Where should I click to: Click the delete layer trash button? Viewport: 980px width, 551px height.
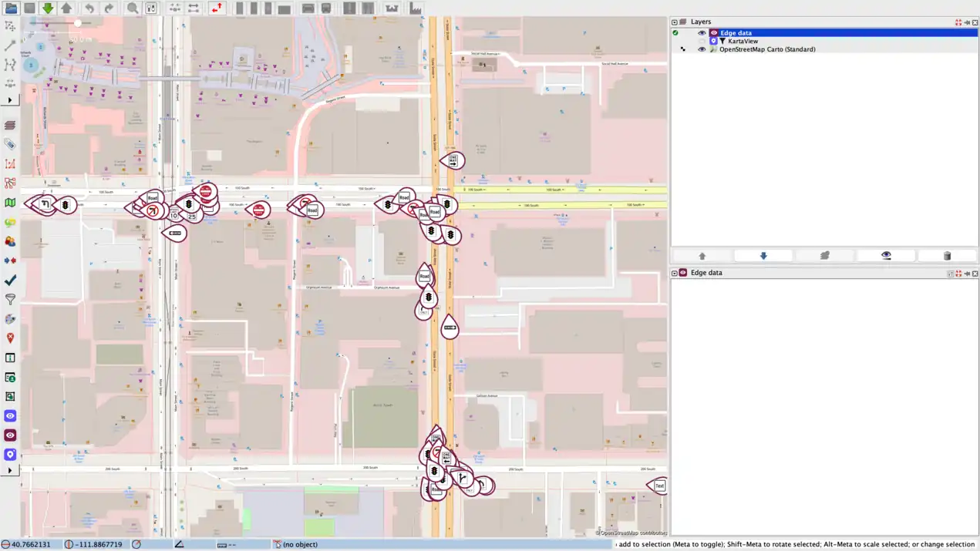click(x=947, y=256)
